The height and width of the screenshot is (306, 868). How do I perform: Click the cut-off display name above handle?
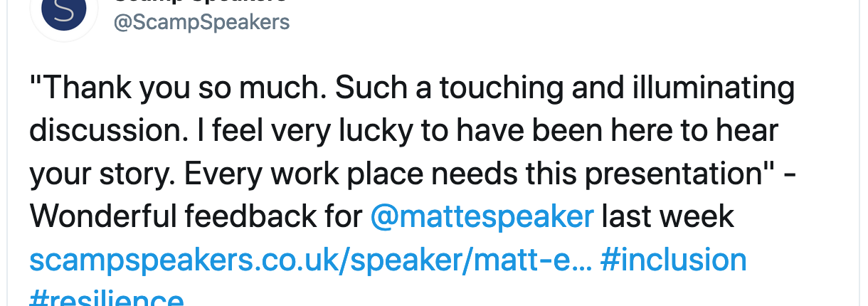[200, 3]
